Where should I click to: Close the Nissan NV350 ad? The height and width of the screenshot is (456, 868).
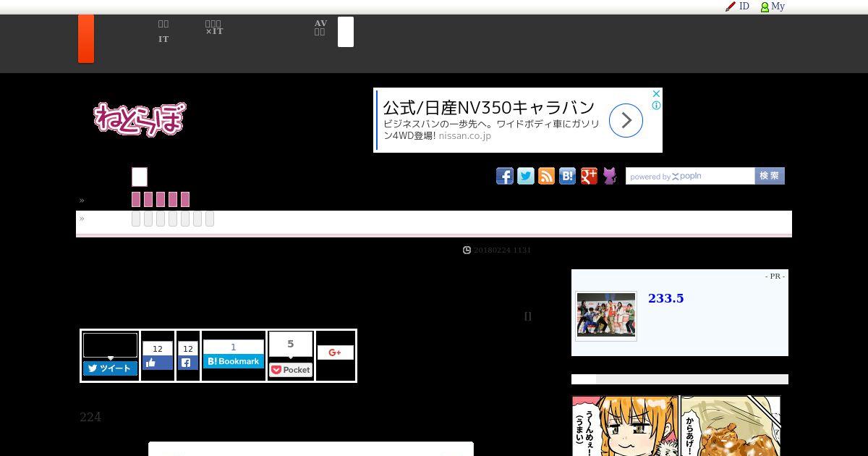pyautogui.click(x=656, y=94)
